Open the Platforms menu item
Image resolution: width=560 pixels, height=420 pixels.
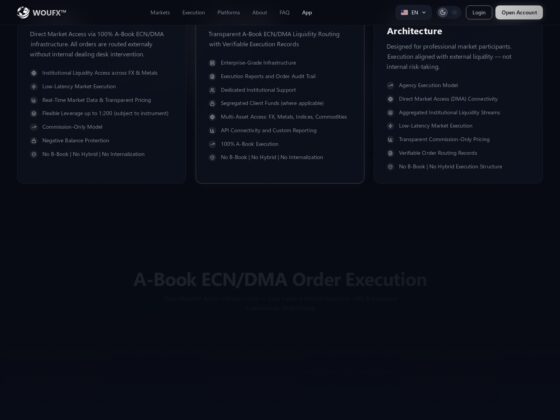[x=229, y=12]
